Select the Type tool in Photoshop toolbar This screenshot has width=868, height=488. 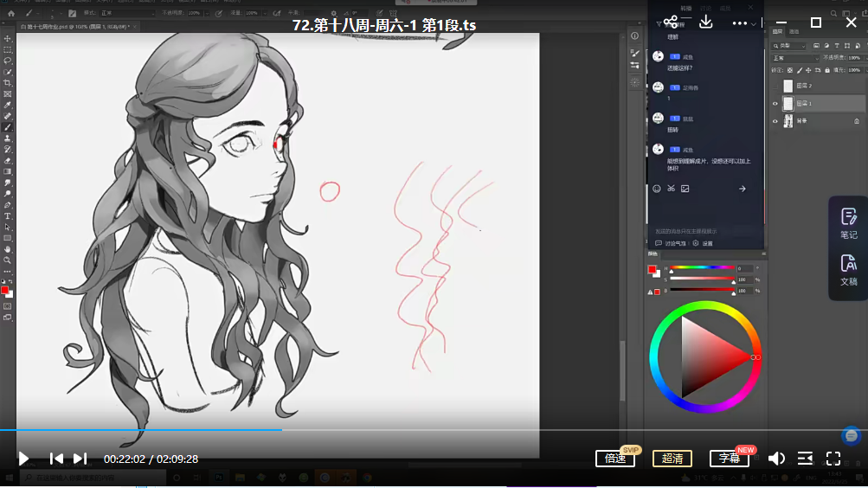coord(8,215)
